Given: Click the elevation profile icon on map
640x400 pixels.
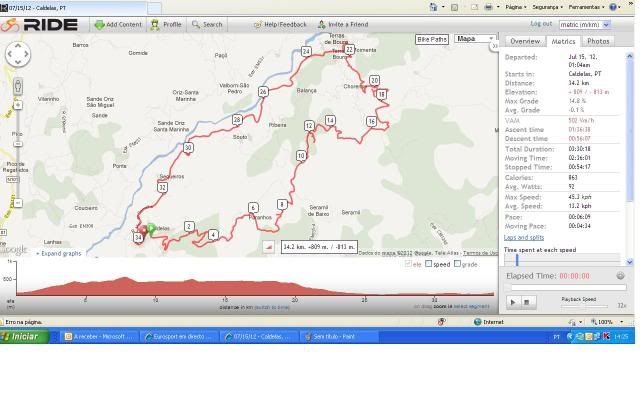Looking at the screenshot, I should [x=268, y=246].
